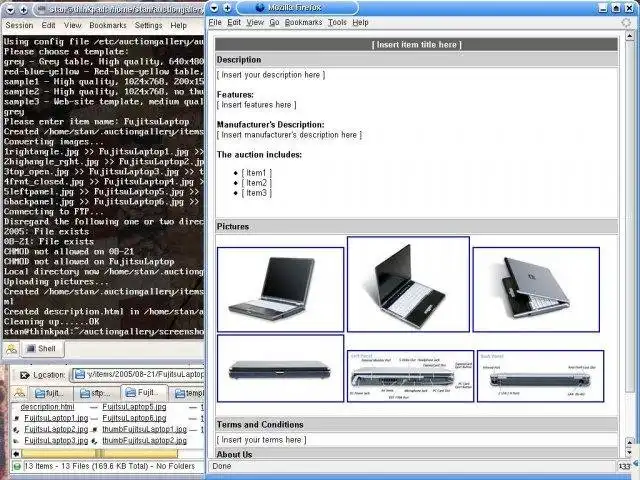
Task: Click the folder icon in Location field
Action: pyautogui.click(x=81, y=375)
